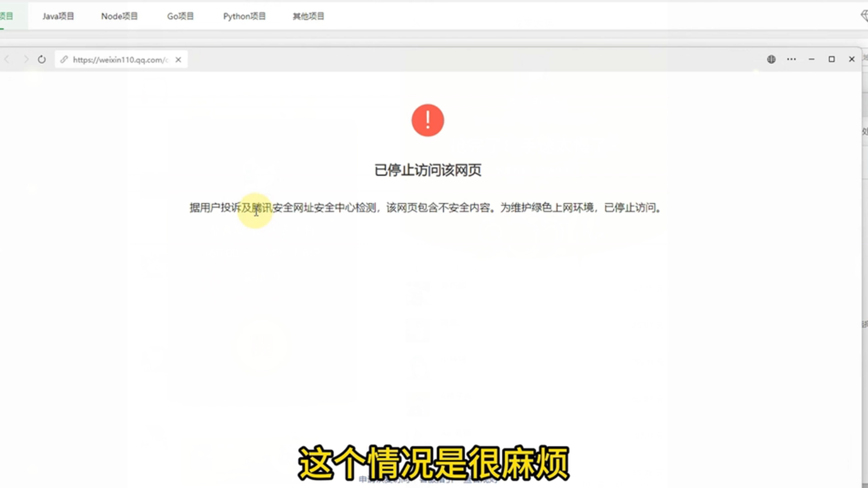Open the three-dots more options menu
Viewport: 868px width, 488px height.
(x=791, y=59)
